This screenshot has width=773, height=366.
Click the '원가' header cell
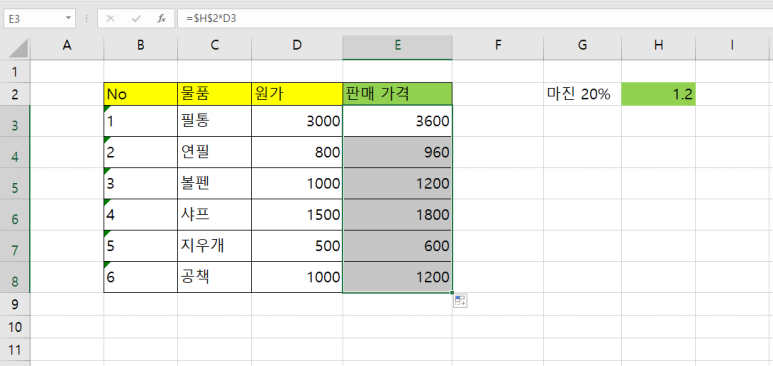click(297, 94)
